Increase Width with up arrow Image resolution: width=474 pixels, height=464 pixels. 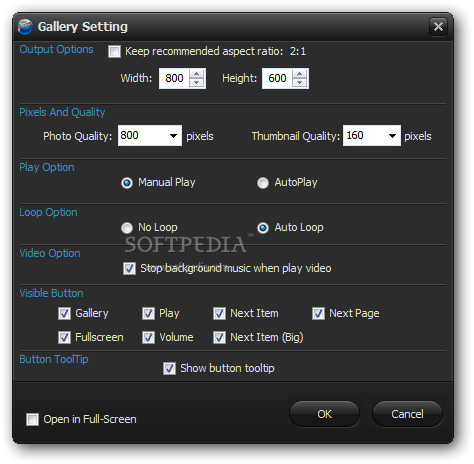[197, 74]
